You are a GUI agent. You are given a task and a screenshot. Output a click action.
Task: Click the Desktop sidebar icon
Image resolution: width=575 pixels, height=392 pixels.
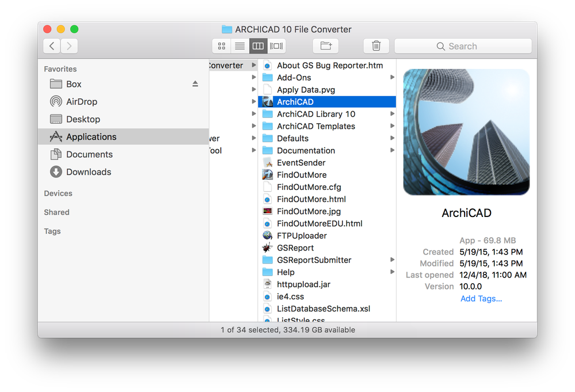coord(56,119)
